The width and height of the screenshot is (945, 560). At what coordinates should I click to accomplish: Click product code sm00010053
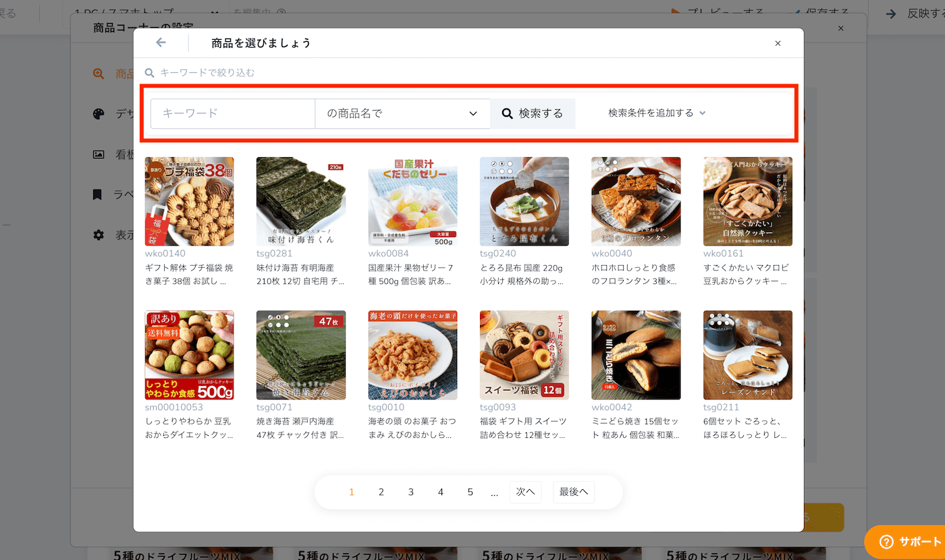coord(174,408)
